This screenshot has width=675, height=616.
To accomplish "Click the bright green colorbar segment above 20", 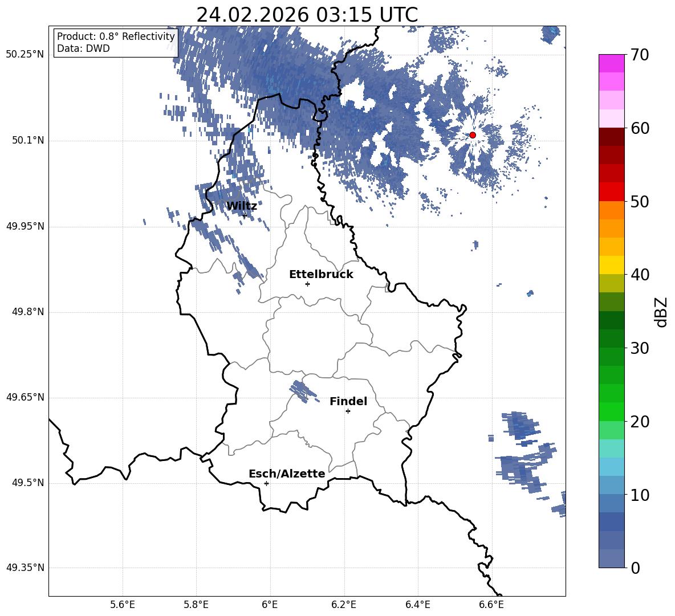I will [x=611, y=412].
